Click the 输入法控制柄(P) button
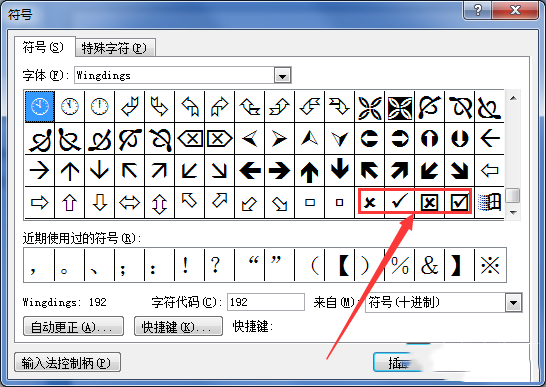This screenshot has width=546, height=387. point(68,363)
